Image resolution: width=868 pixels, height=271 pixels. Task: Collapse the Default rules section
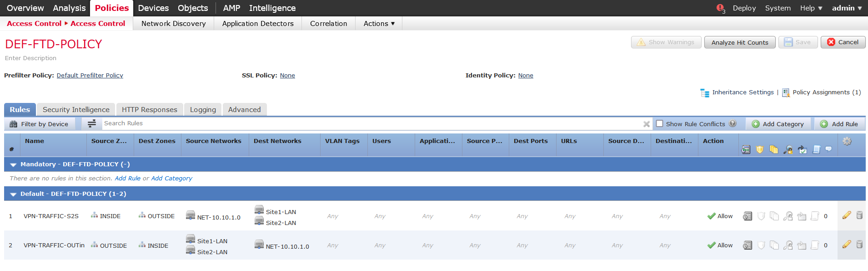tap(13, 194)
